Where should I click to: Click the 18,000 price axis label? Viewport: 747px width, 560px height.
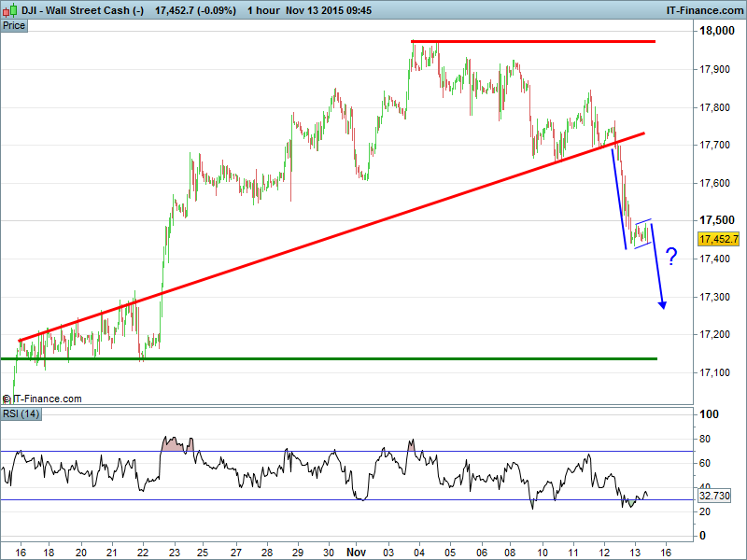pyautogui.click(x=719, y=32)
